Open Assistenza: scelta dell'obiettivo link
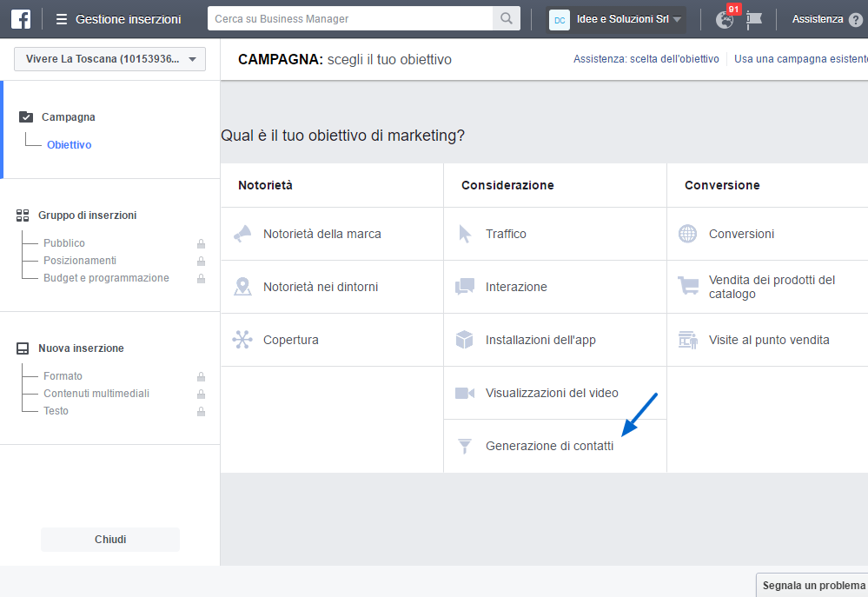Image resolution: width=868 pixels, height=597 pixels. coord(646,59)
